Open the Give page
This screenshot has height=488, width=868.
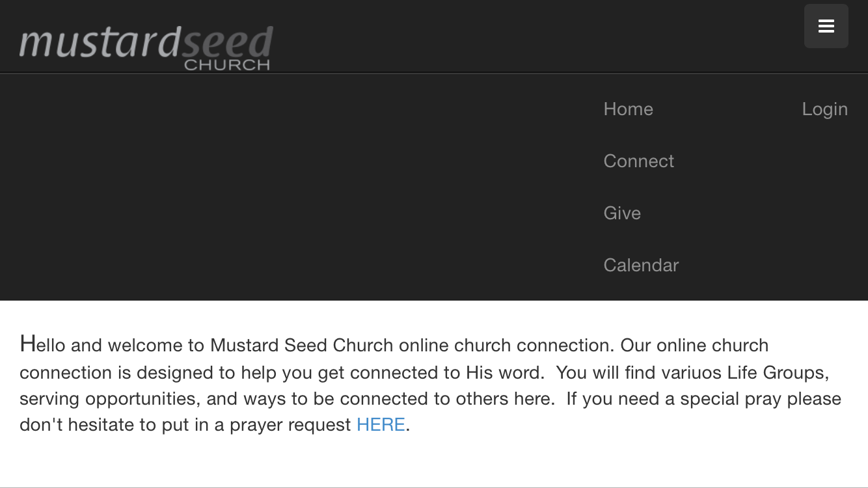click(622, 213)
